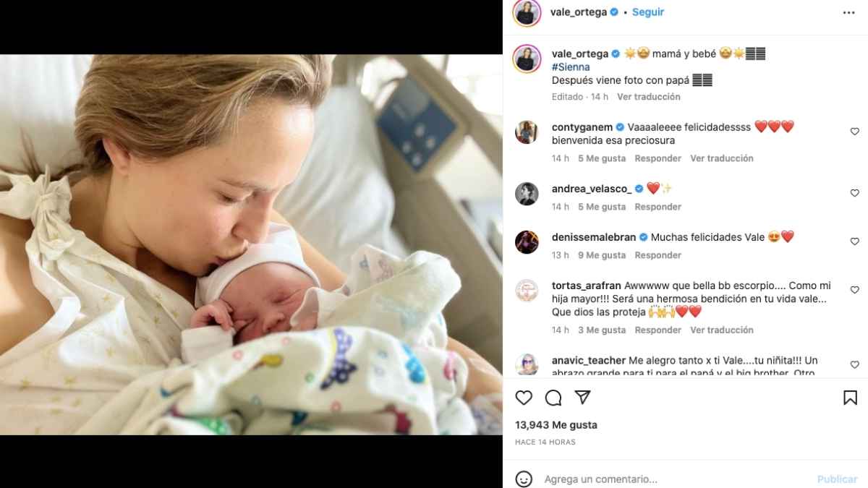Open the #Sienna hashtag

tap(571, 67)
